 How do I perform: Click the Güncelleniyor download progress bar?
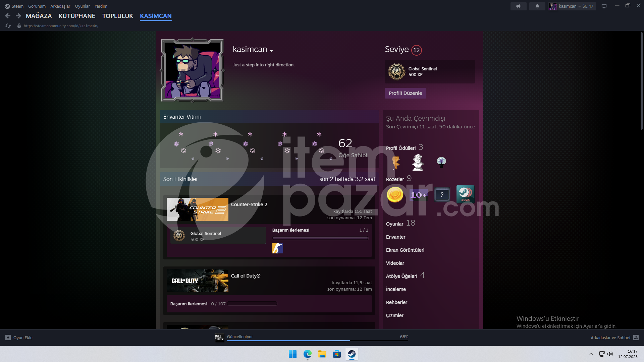coord(318,341)
